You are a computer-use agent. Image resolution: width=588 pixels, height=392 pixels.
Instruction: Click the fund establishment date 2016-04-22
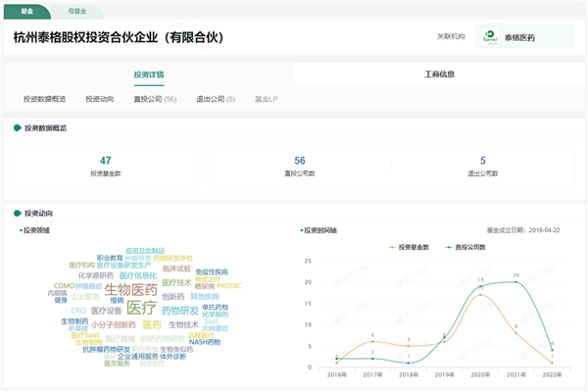point(544,230)
